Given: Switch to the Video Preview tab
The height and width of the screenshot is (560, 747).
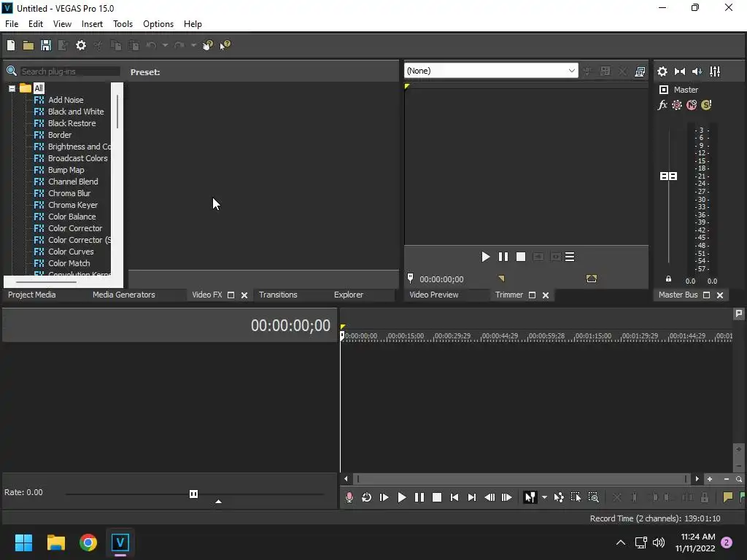Looking at the screenshot, I should click(x=434, y=295).
